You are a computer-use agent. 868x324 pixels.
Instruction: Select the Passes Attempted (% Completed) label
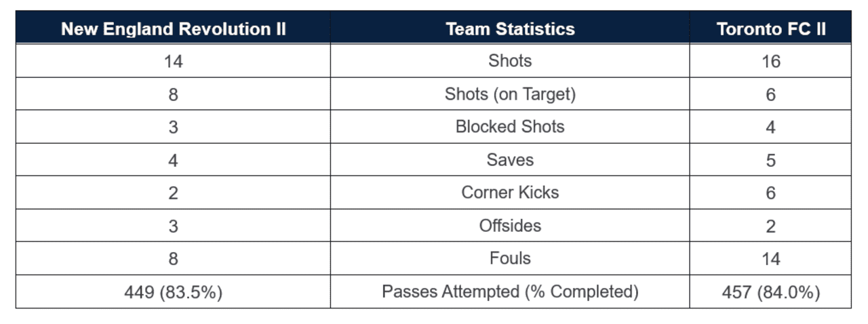pos(510,291)
